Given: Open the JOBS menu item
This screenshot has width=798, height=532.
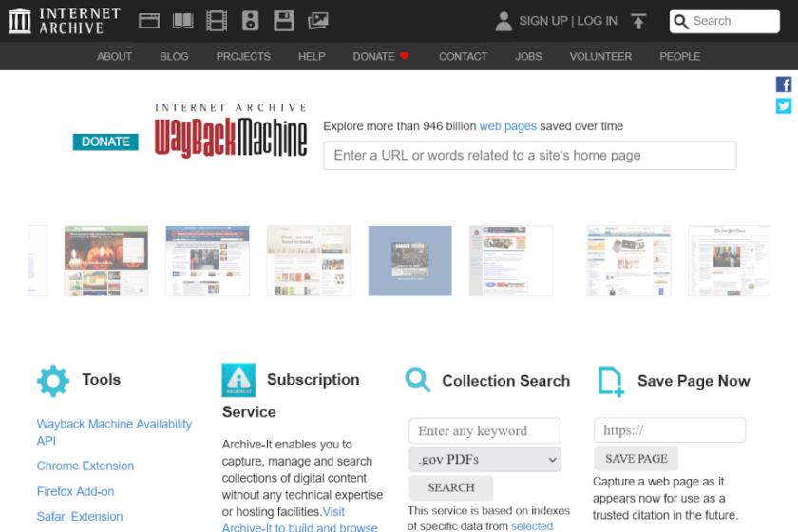Looking at the screenshot, I should click(528, 56).
